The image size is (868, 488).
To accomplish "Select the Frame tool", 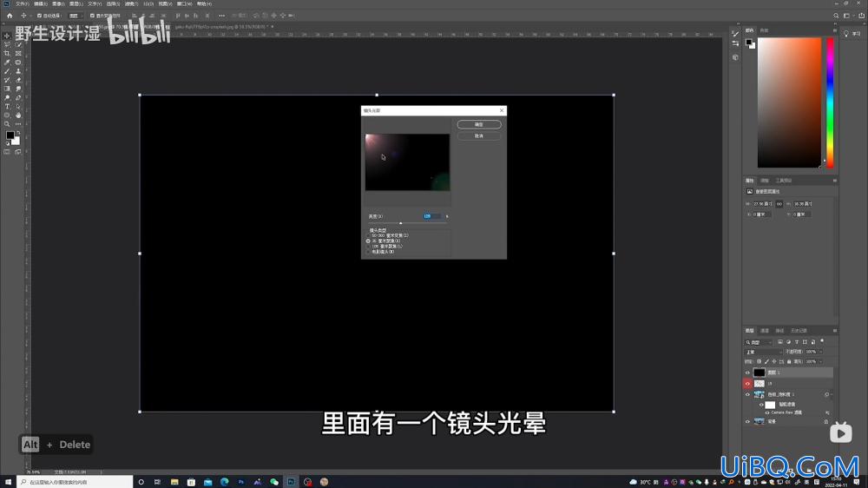I will click(18, 53).
